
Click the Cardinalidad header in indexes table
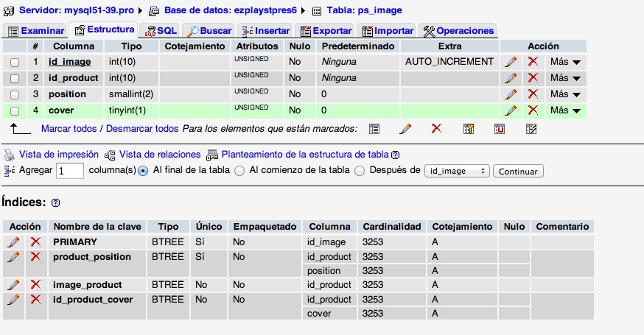[392, 227]
